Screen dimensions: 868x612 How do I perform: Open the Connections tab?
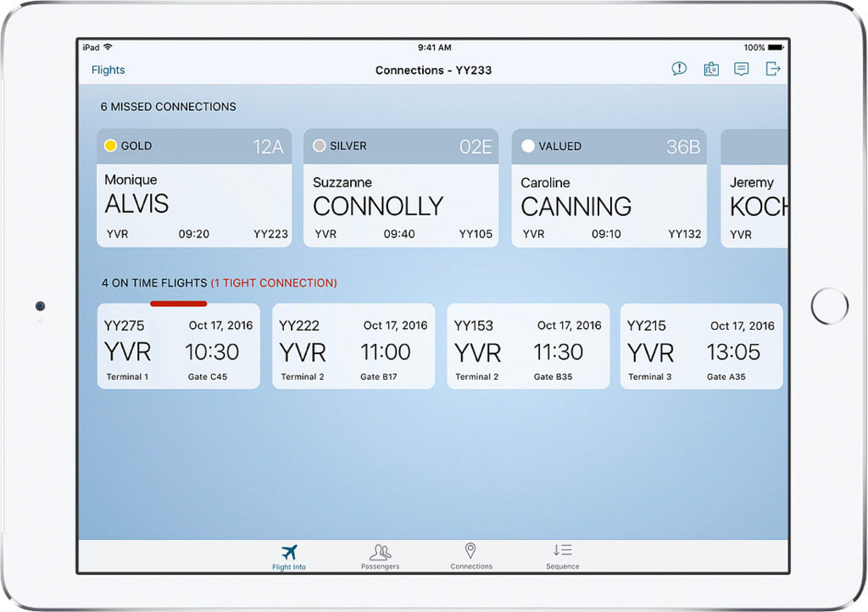(471, 557)
